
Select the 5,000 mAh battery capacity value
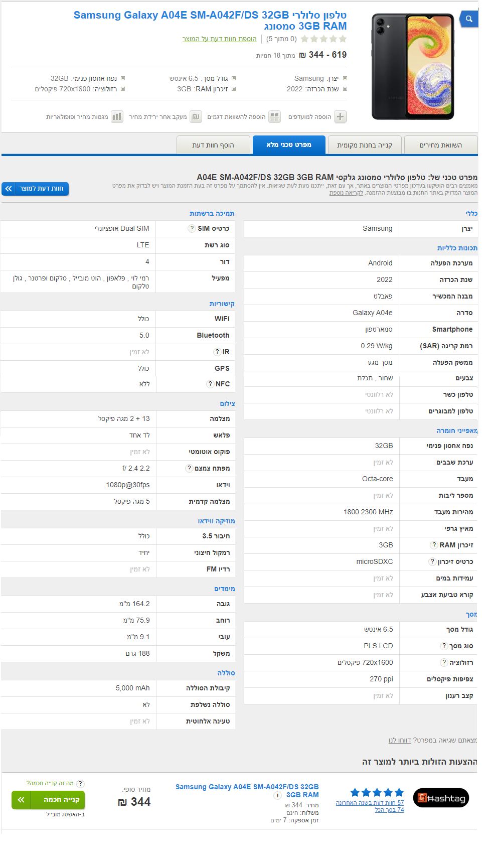(x=132, y=688)
